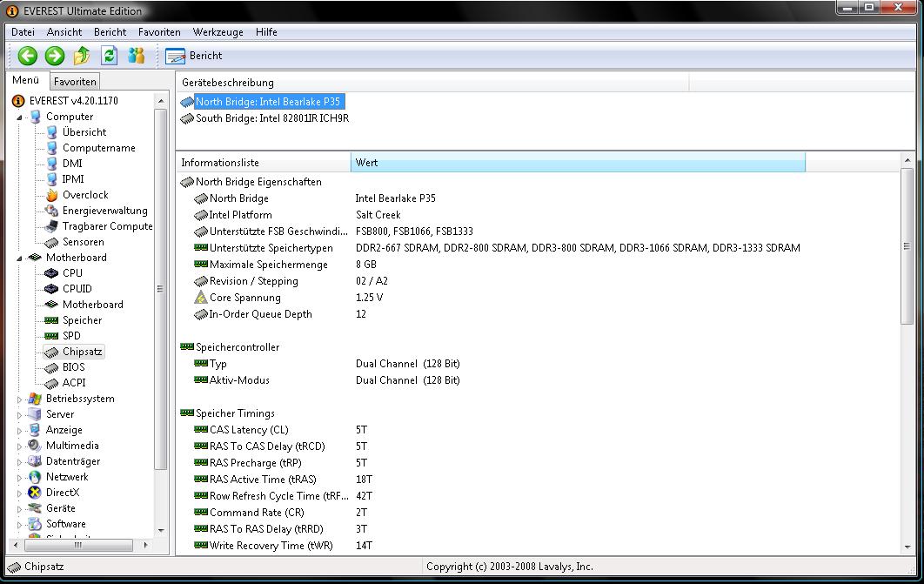Viewport: 924px width, 584px height.
Task: Open the Bericht report toolbar button
Action: pyautogui.click(x=194, y=56)
